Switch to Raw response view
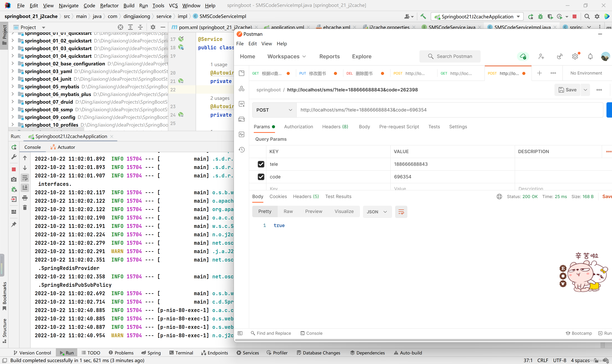The image size is (612, 364). tap(288, 211)
